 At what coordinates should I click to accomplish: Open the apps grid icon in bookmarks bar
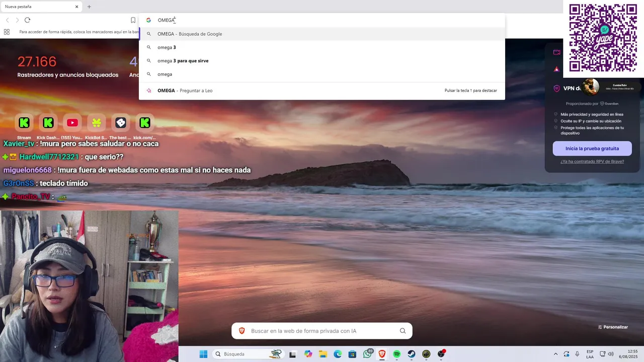7,32
